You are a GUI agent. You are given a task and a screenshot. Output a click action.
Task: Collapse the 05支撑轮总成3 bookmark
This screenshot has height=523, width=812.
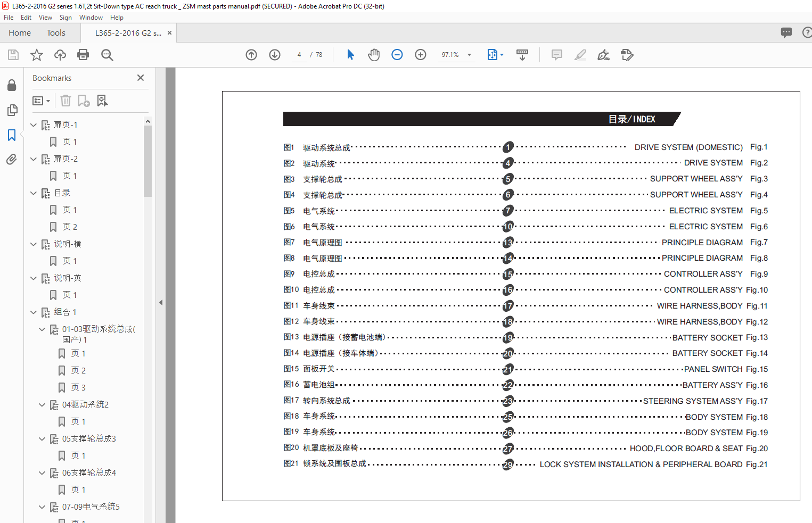coord(42,439)
